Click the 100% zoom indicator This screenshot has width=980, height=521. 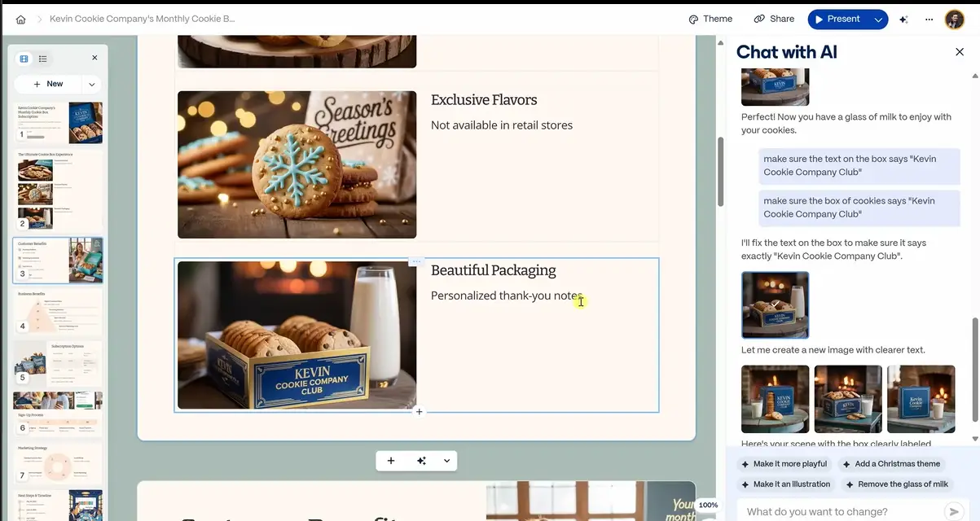(708, 506)
